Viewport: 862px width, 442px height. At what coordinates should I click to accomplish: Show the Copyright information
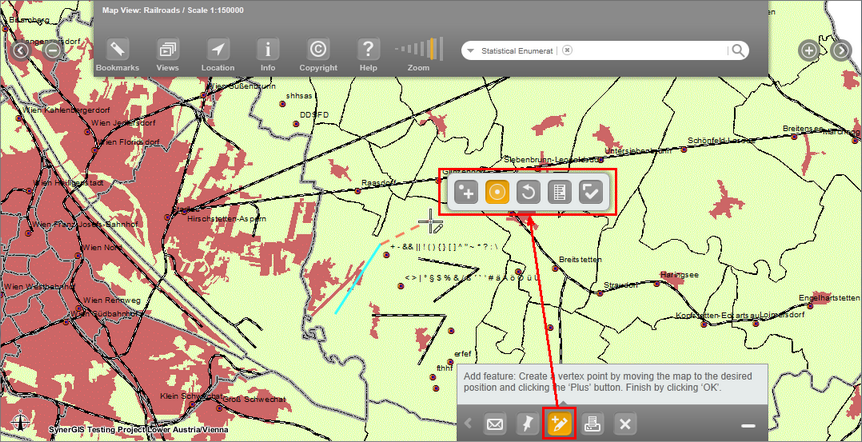pyautogui.click(x=318, y=50)
